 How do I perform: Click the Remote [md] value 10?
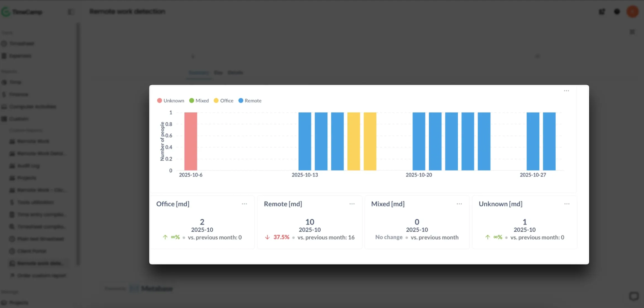[x=310, y=222]
